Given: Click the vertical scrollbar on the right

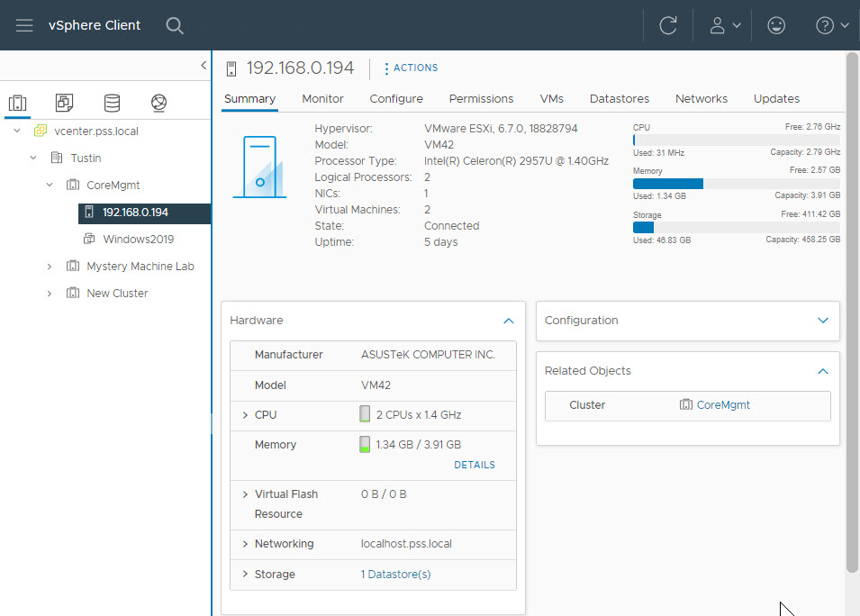Looking at the screenshot, I should point(851,313).
